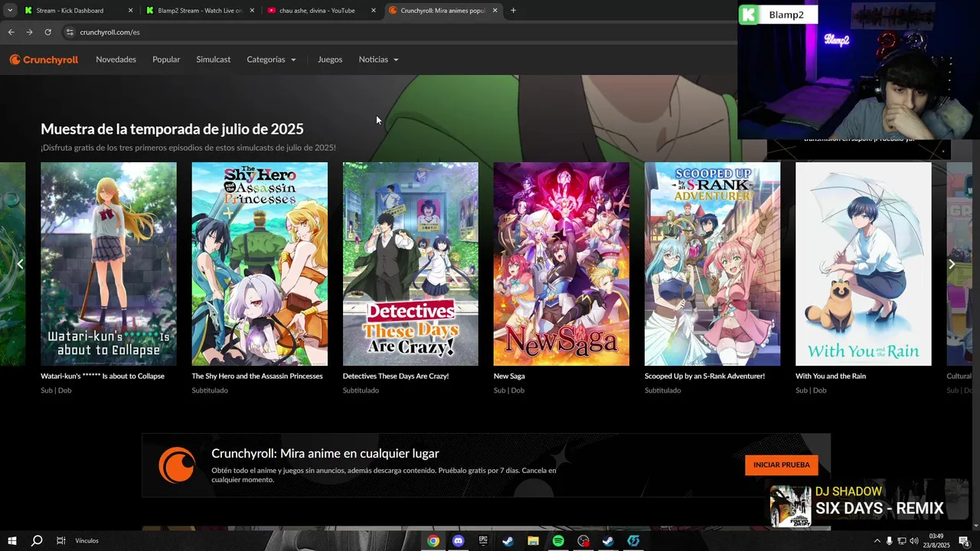Click the Crunchyroll logo in the header
The image size is (980, 551).
click(44, 60)
